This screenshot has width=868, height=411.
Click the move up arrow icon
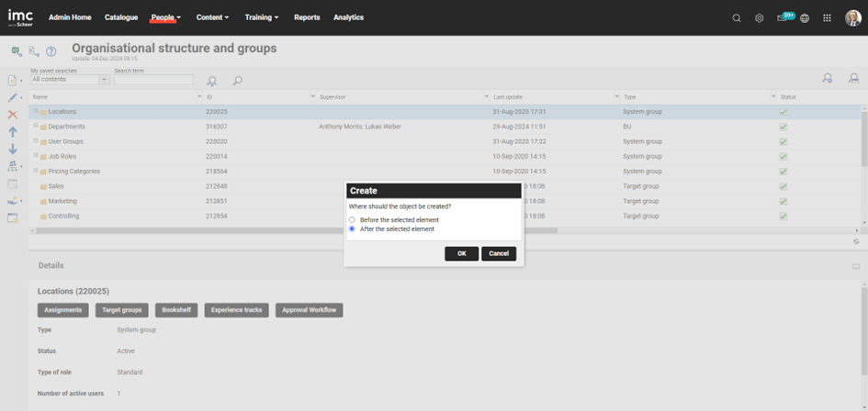pos(13,132)
